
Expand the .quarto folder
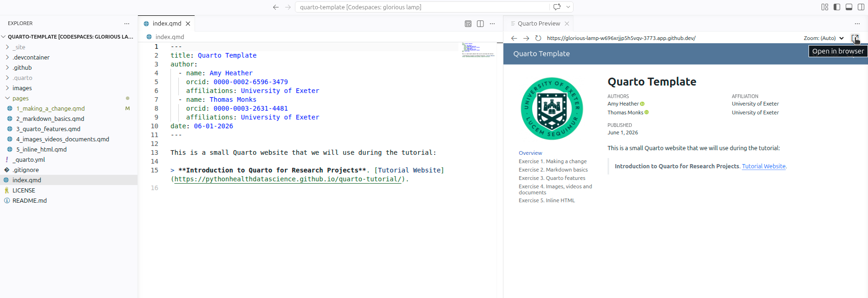coord(69,78)
